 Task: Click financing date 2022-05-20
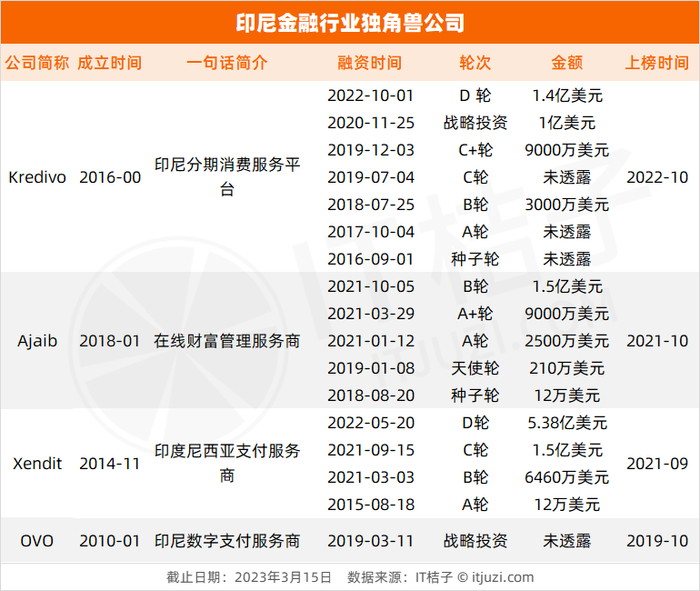click(371, 423)
